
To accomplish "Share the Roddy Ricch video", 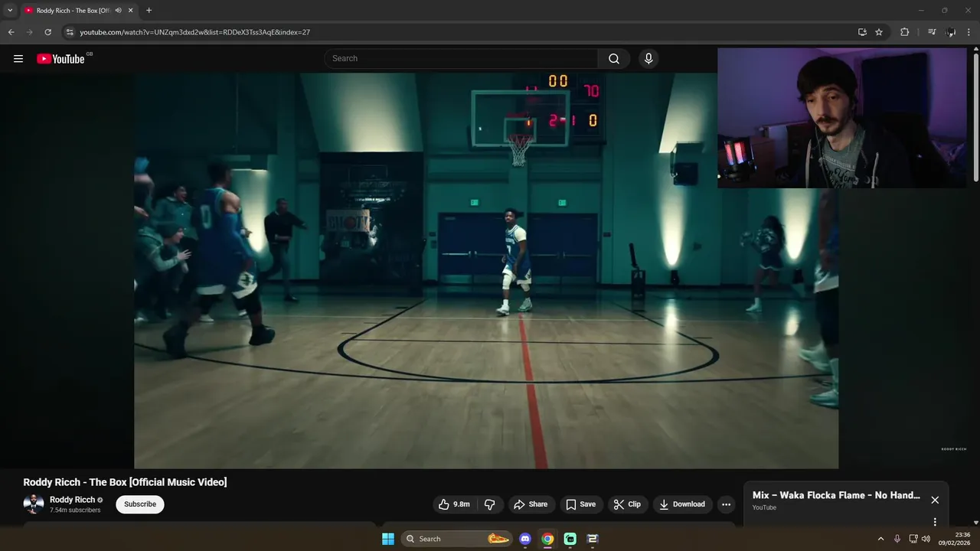I will 531,504.
